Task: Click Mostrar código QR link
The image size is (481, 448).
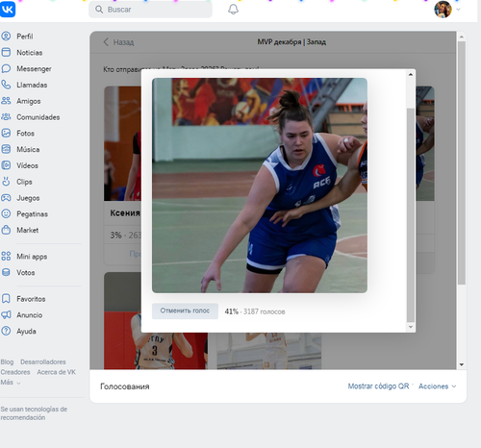Action: (x=378, y=386)
